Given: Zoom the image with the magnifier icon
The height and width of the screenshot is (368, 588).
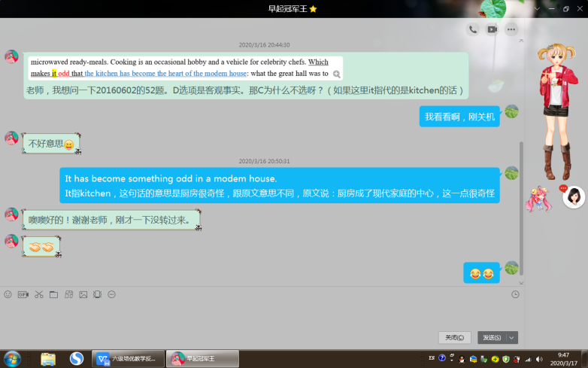Looking at the screenshot, I should [337, 75].
